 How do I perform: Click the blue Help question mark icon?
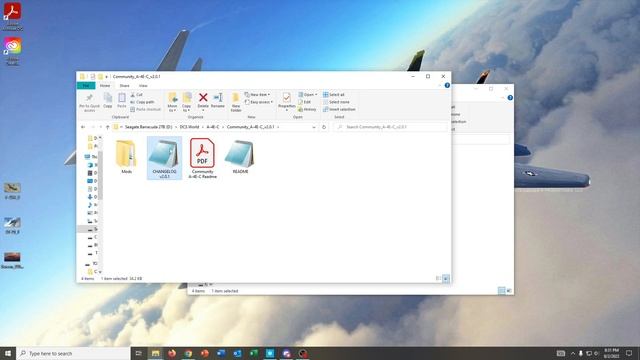coord(447,85)
